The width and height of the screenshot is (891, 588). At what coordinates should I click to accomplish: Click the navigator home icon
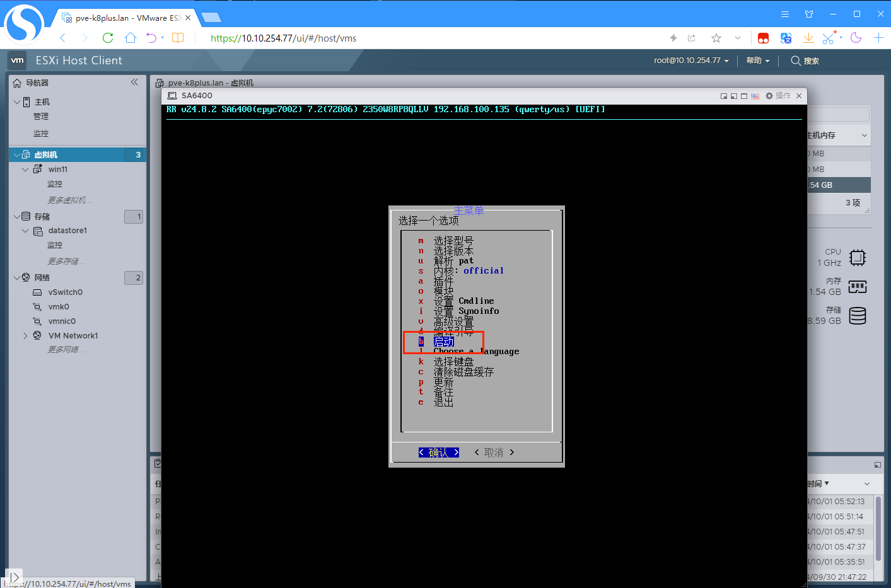click(17, 83)
